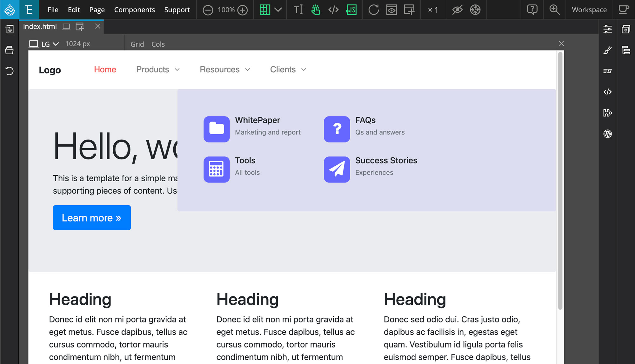Open the tree outline icon at far right
Screen dimensions: 635x364
[x=626, y=50]
